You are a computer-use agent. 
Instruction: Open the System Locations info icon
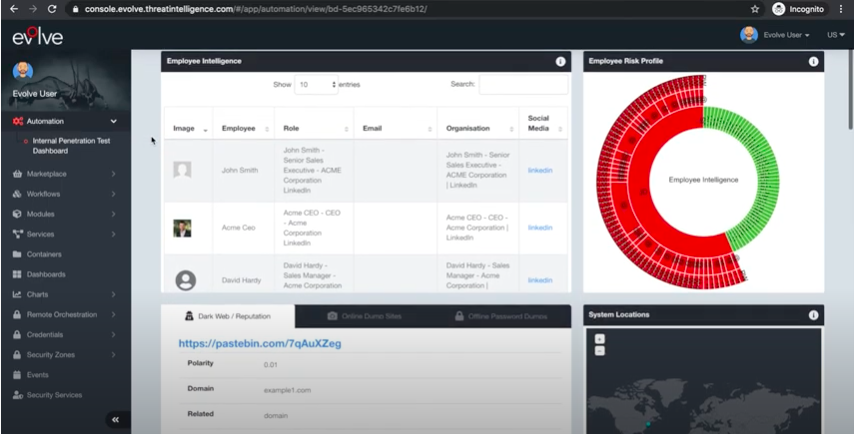coord(813,315)
